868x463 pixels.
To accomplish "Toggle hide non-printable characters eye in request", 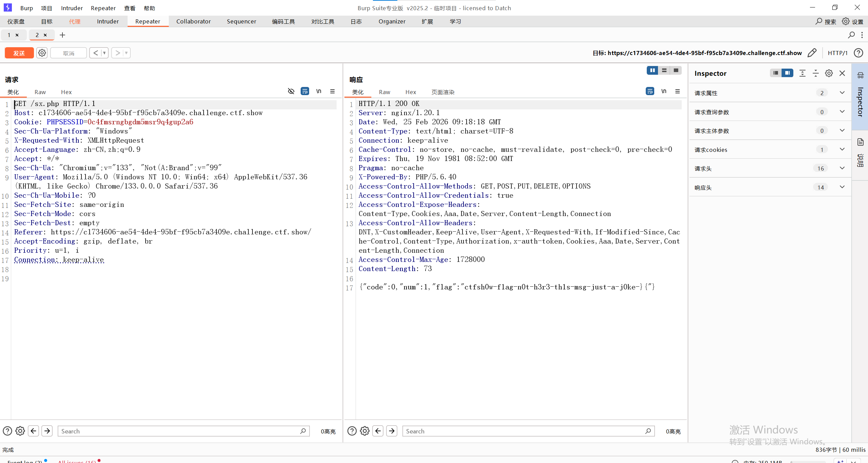I will 291,91.
